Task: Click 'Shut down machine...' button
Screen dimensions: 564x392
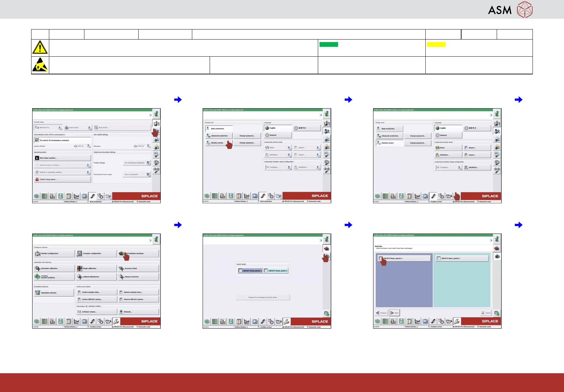Action: (62, 158)
